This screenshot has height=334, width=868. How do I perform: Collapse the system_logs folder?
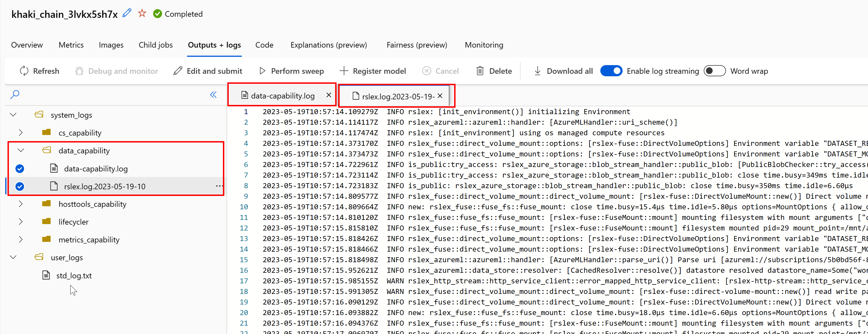(x=13, y=115)
